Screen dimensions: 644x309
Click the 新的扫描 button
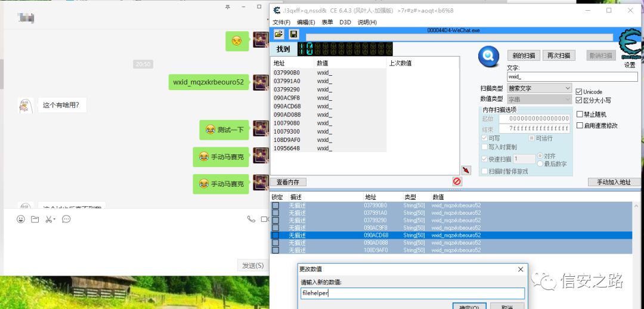coord(524,55)
